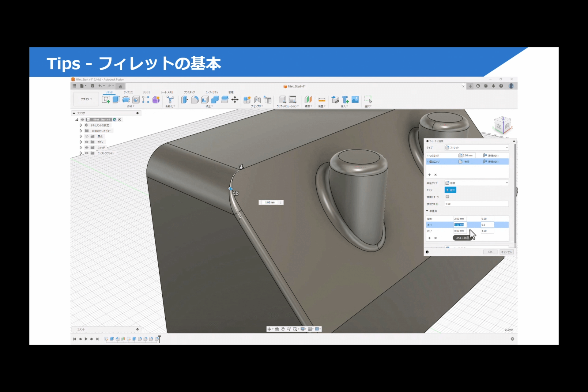The height and width of the screenshot is (392, 588).
Task: Select the Create Sketch tool
Action: 106,100
